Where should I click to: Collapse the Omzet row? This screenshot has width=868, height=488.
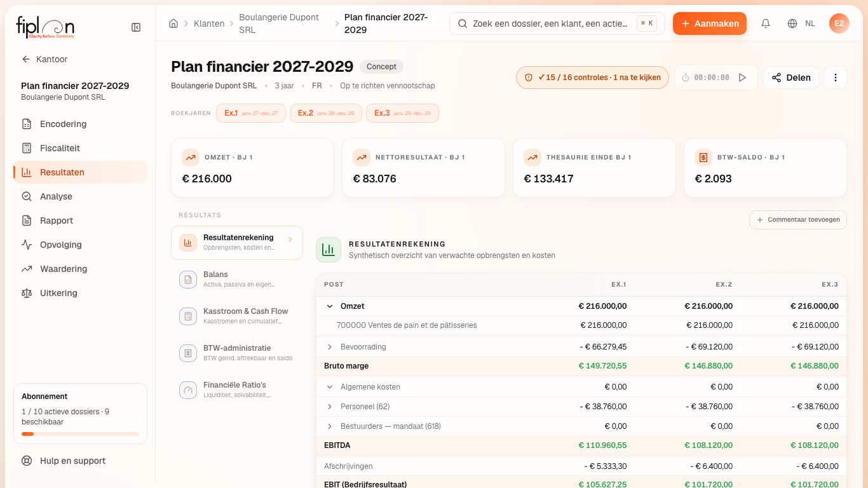330,306
